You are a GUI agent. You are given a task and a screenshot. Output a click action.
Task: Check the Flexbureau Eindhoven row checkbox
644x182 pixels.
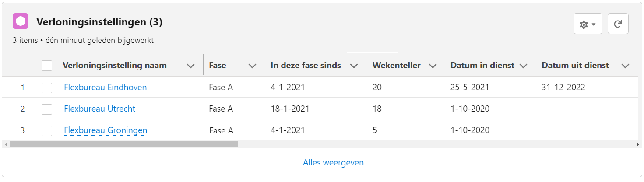pos(47,87)
